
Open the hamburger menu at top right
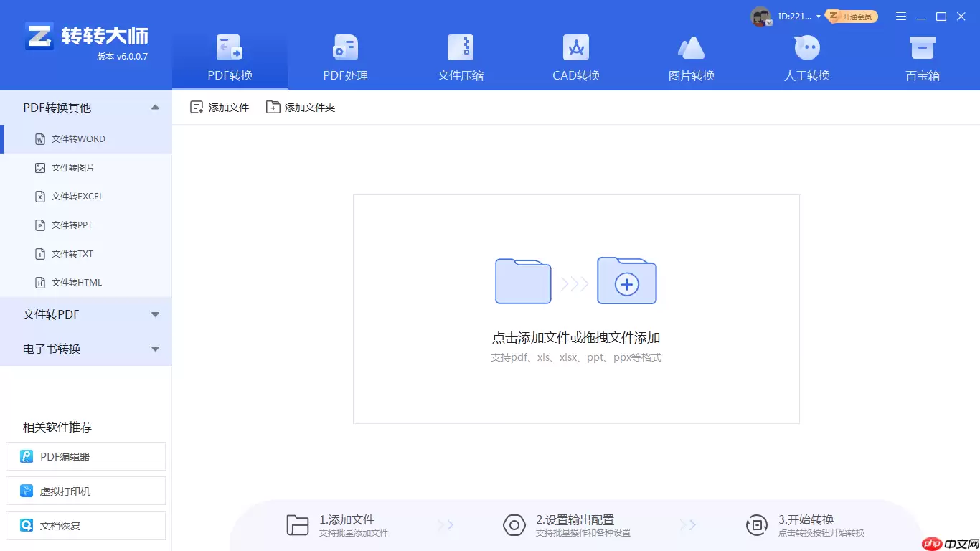tap(901, 16)
